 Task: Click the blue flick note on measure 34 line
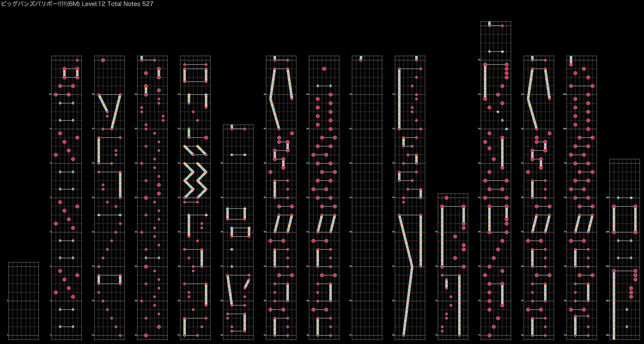point(206,95)
